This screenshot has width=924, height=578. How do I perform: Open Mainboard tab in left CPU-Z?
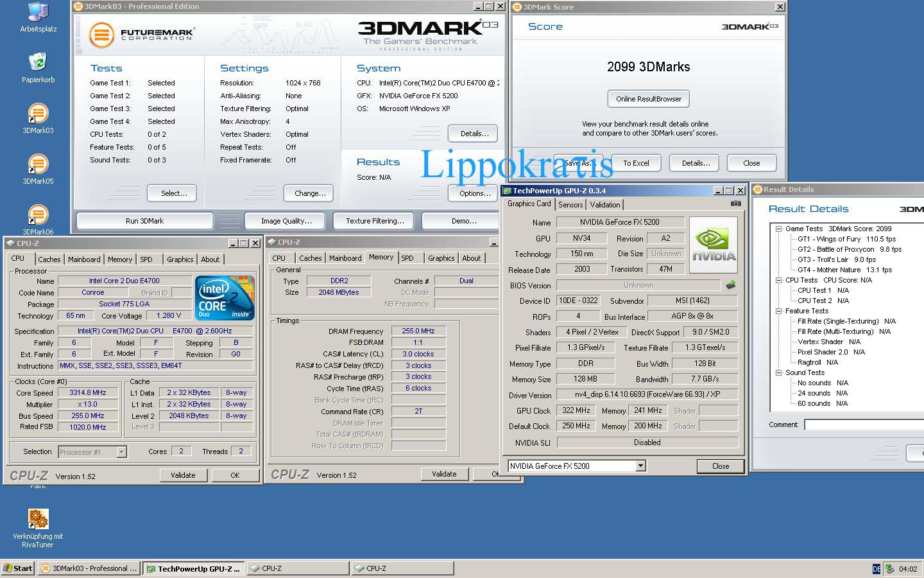click(84, 259)
